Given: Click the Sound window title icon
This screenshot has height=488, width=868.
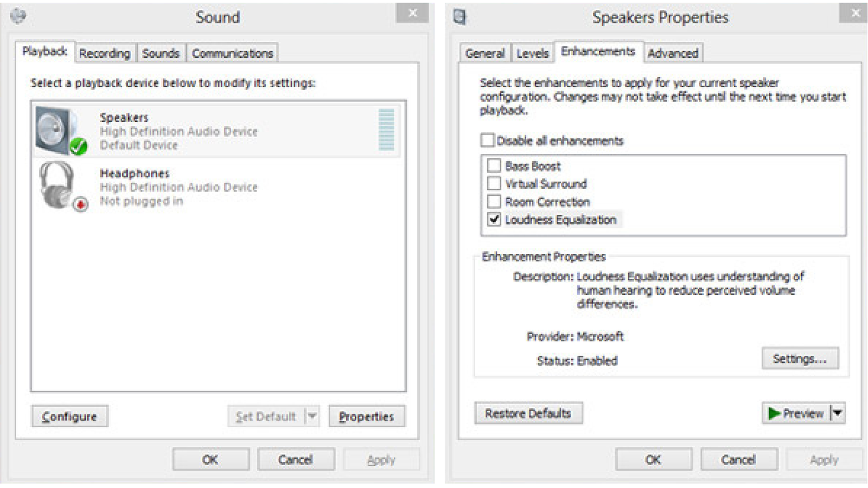Looking at the screenshot, I should click(x=18, y=16).
